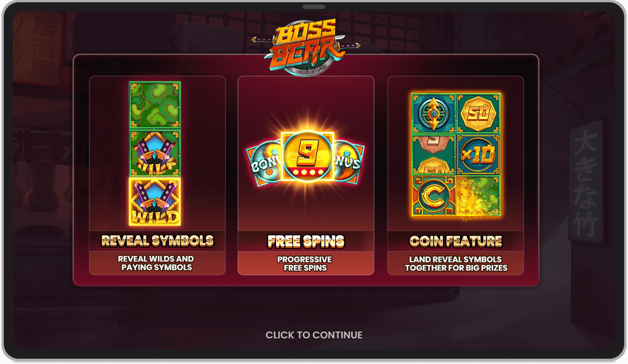Select the gold C coin symbol
This screenshot has height=364, width=628.
[x=433, y=196]
